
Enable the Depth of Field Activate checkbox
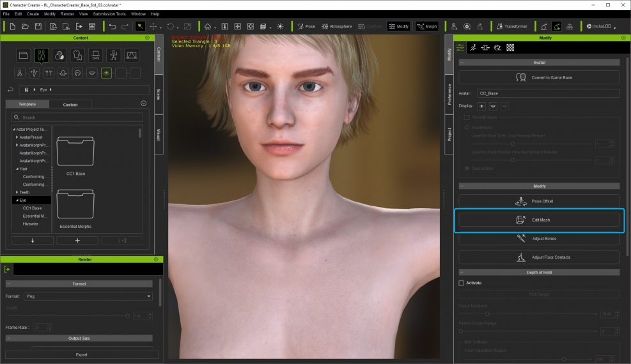[x=462, y=283]
